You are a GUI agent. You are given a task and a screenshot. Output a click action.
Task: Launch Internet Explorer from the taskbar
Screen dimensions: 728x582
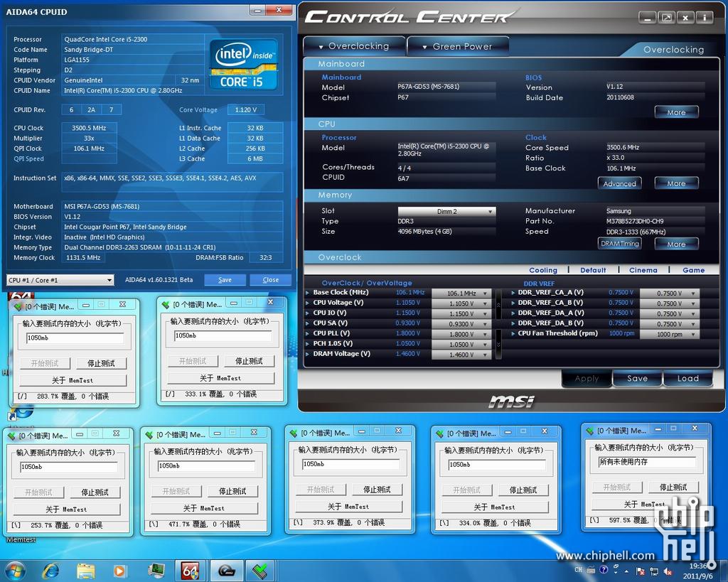pyautogui.click(x=50, y=571)
